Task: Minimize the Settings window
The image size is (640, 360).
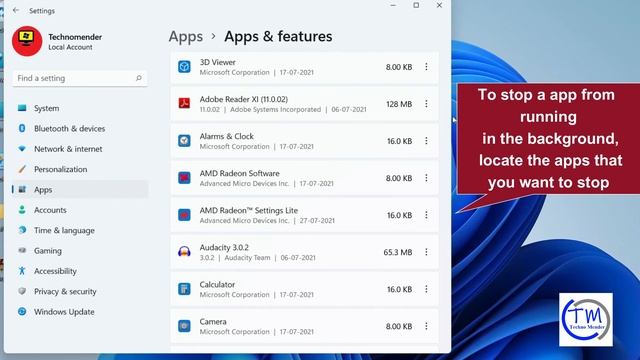Action: tap(393, 5)
